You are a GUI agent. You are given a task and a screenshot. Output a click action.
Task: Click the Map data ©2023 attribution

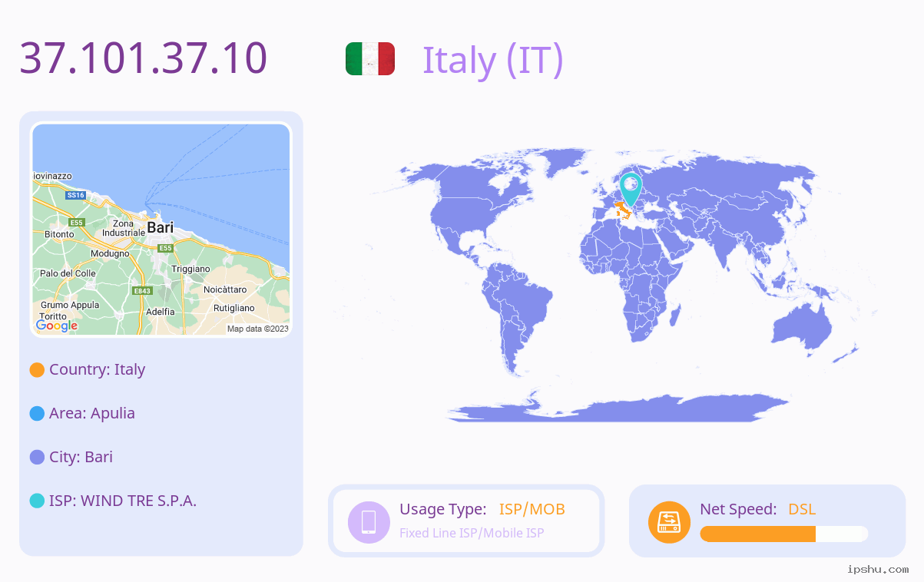pyautogui.click(x=258, y=329)
